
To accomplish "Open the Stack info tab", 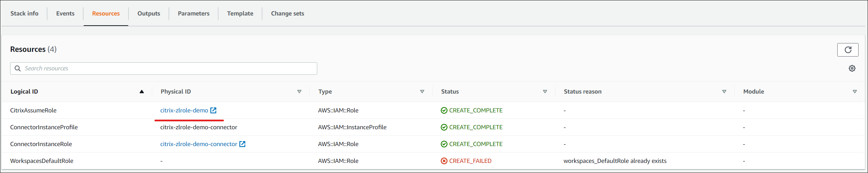I will point(24,13).
